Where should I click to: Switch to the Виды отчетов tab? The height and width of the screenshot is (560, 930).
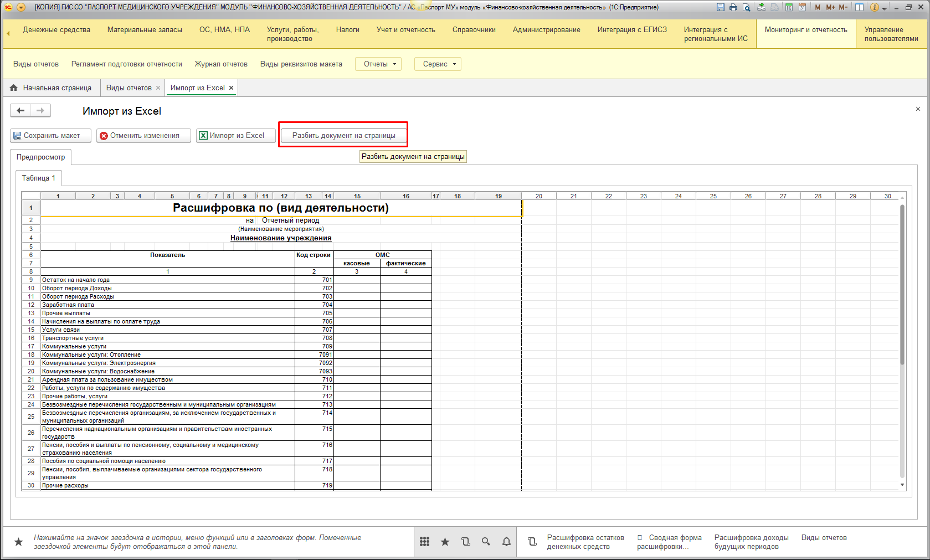point(129,88)
